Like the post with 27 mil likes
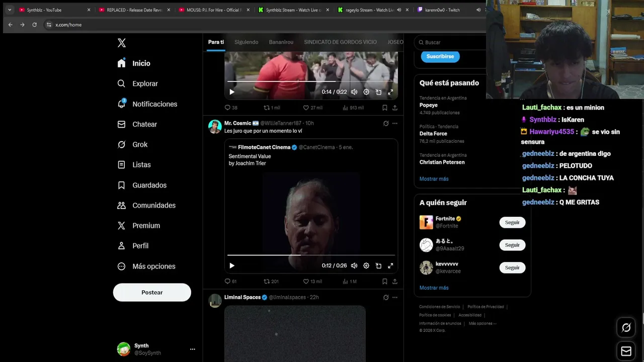Image resolution: width=644 pixels, height=362 pixels. (312, 108)
